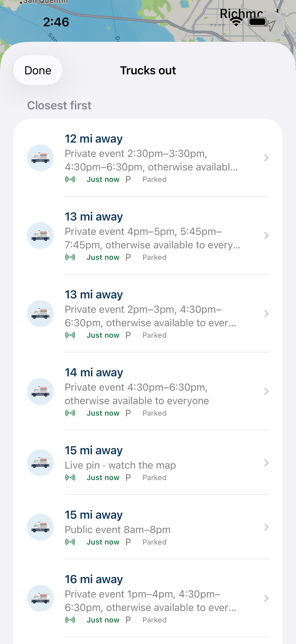Select the Live pin · watch the map entry

pos(148,463)
